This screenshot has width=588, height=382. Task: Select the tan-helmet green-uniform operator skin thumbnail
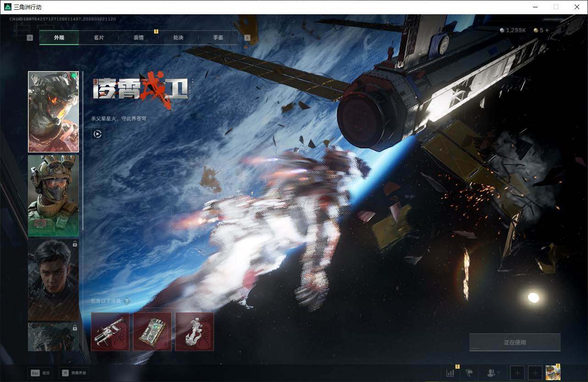click(x=53, y=196)
